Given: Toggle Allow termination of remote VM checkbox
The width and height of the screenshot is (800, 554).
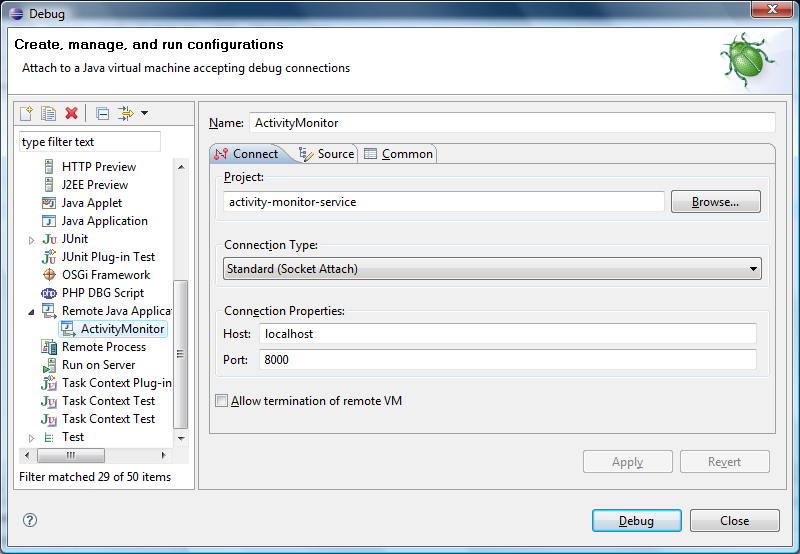Looking at the screenshot, I should point(221,400).
